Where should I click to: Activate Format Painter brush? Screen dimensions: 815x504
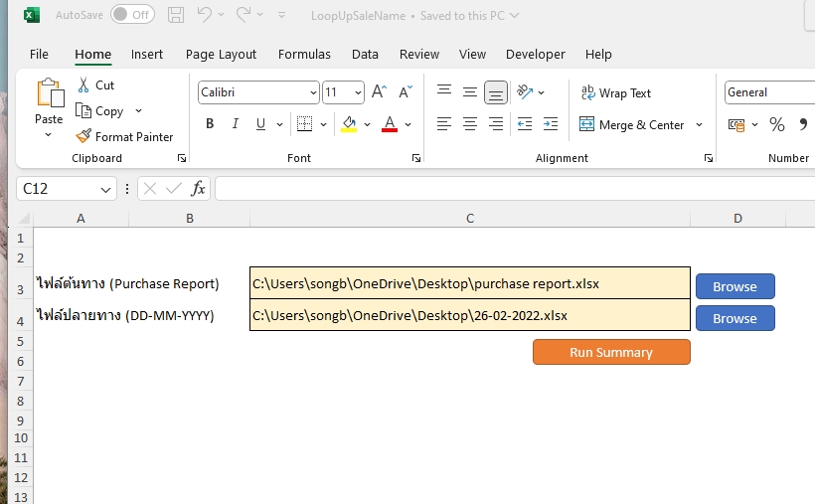124,137
